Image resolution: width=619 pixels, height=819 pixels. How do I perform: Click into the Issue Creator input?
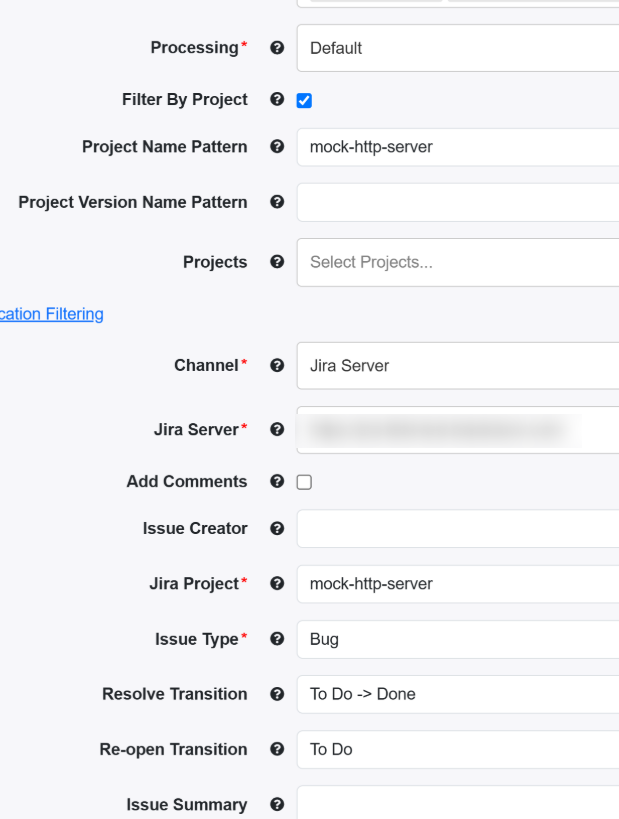pyautogui.click(x=458, y=529)
